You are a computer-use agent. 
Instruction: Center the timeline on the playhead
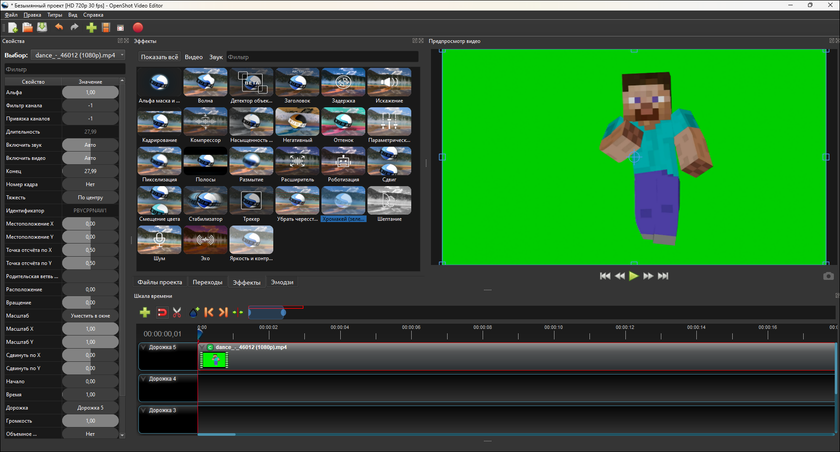[x=238, y=312]
